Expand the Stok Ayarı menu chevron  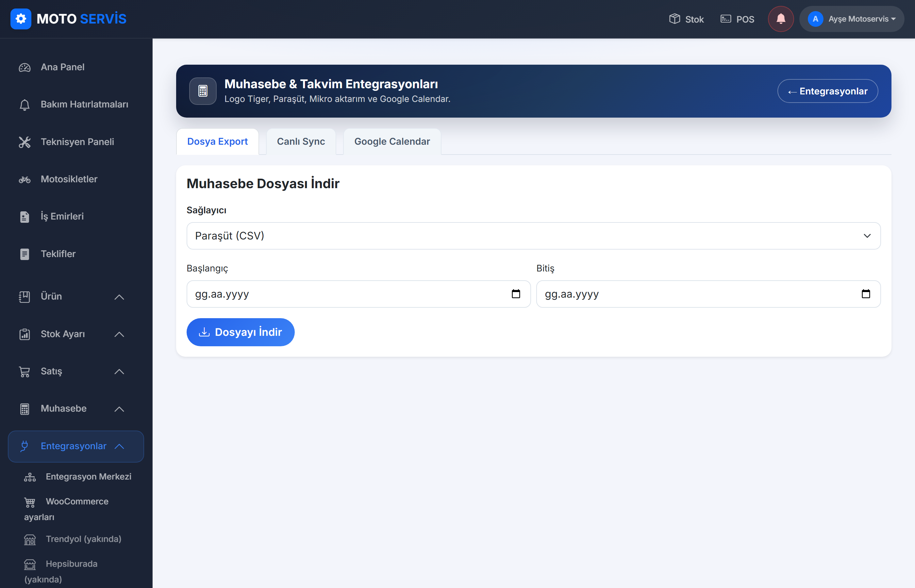pos(119,335)
